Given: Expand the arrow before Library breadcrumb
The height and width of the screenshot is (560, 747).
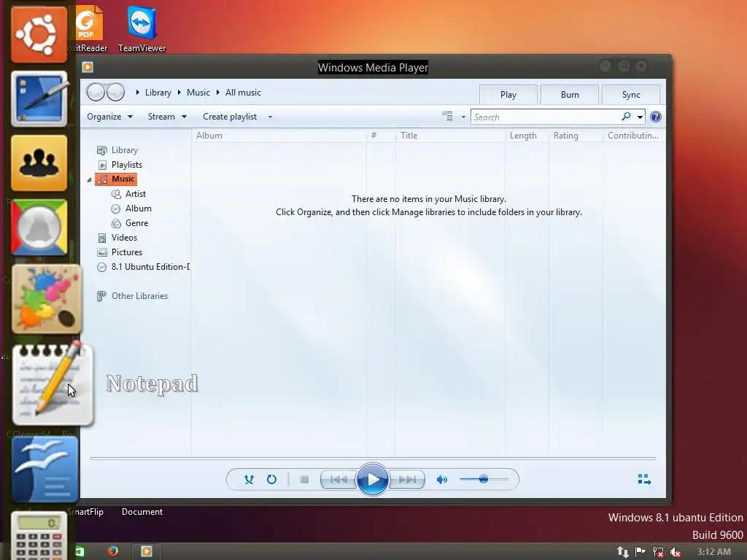Looking at the screenshot, I should tap(138, 93).
